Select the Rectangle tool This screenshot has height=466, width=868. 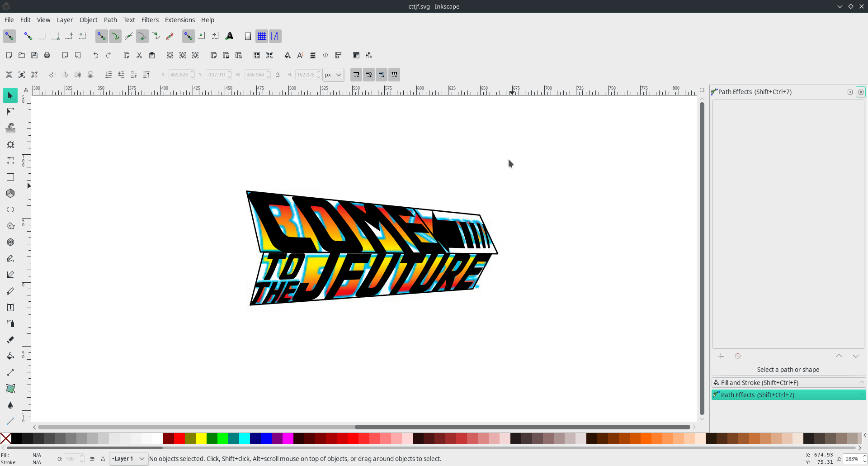point(10,177)
